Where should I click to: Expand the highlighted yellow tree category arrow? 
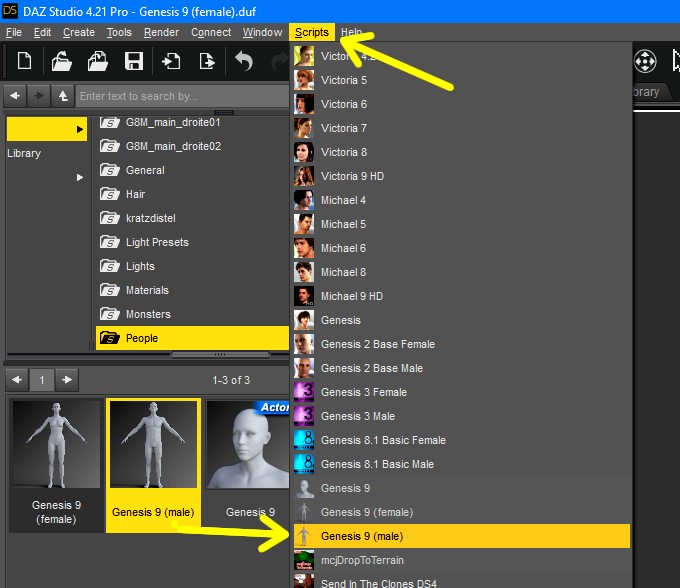(x=79, y=129)
